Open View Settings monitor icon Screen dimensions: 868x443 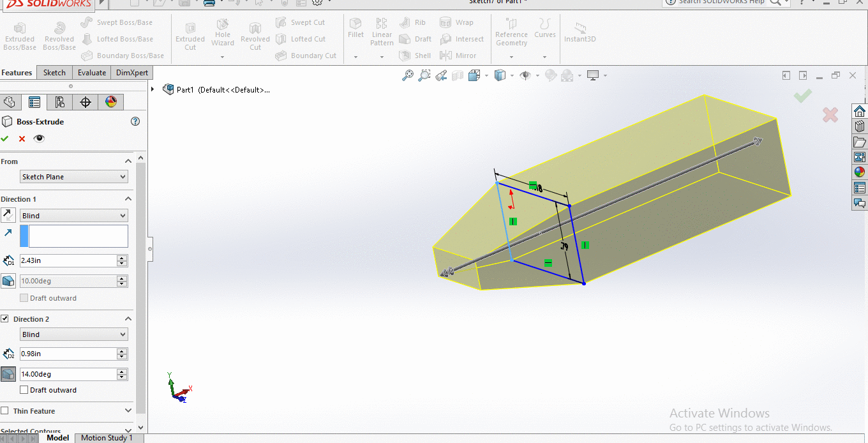point(593,75)
